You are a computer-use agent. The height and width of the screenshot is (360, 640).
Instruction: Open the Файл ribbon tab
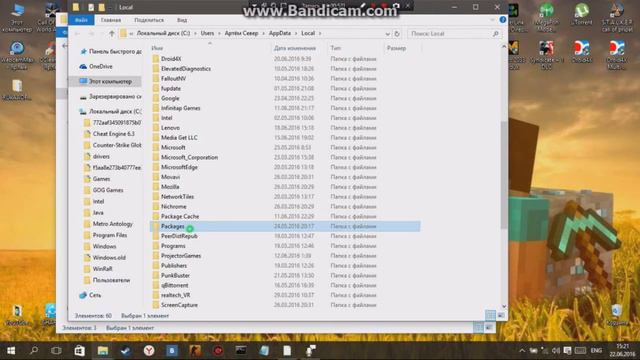pos(81,20)
